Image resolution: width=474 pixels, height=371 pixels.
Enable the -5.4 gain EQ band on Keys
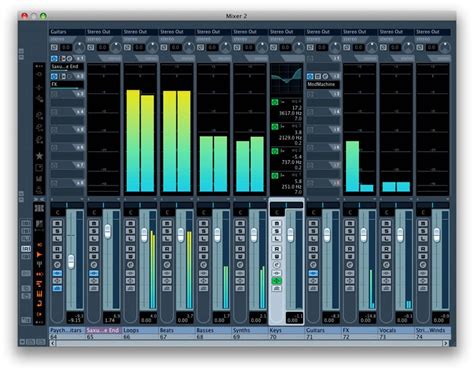point(275,151)
